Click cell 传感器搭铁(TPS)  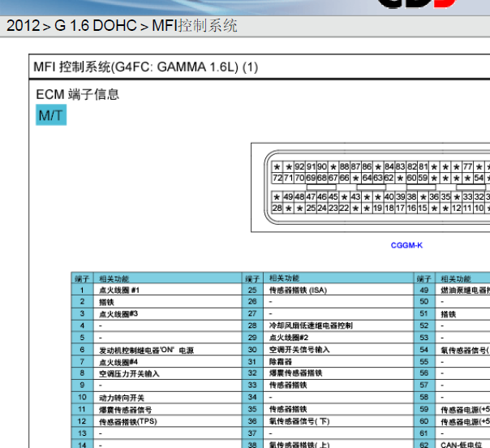click(x=167, y=421)
